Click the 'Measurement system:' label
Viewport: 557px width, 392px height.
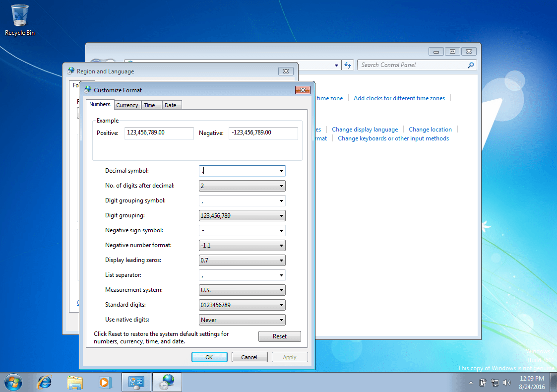(x=133, y=290)
